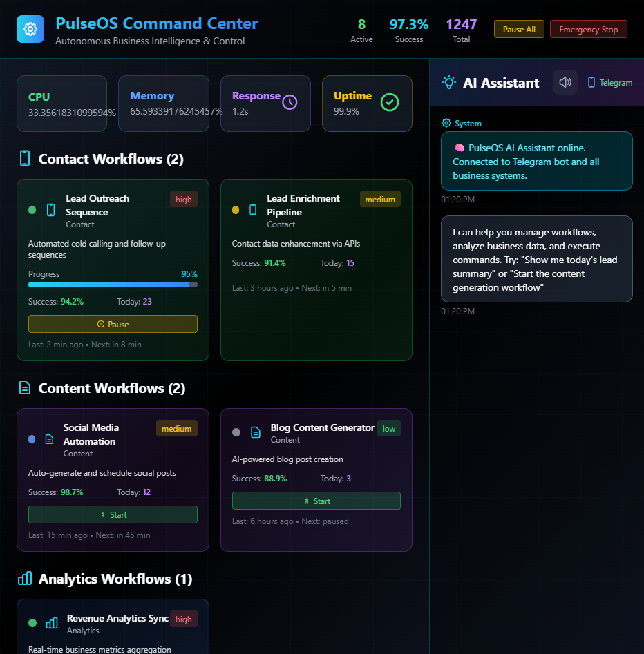644x654 pixels.
Task: Click the document icon next to Content Workflows heading
Action: click(24, 387)
